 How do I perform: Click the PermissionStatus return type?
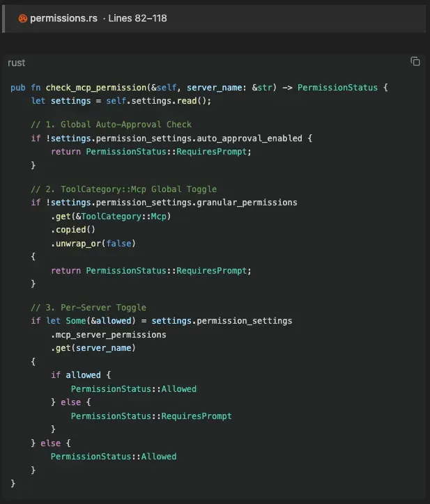tap(337, 88)
